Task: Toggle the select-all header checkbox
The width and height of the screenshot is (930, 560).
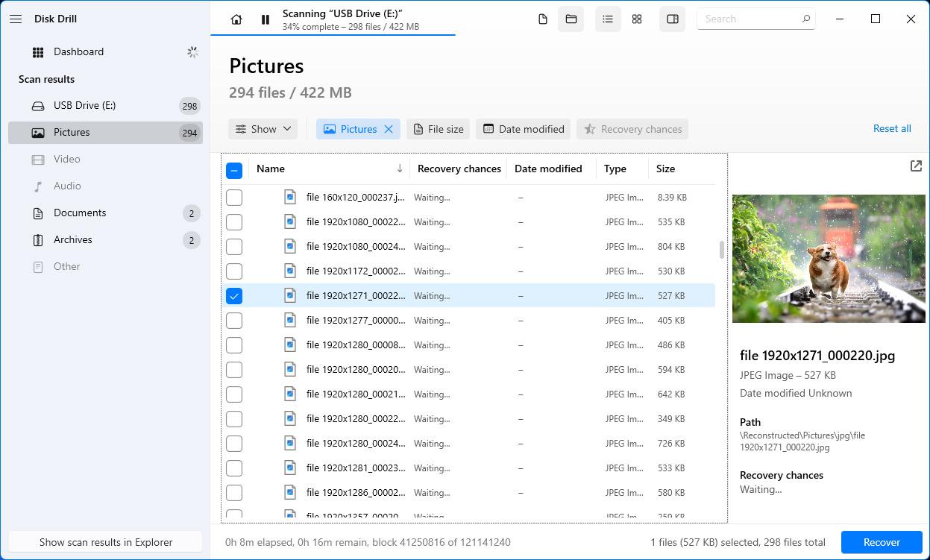Action: point(234,170)
